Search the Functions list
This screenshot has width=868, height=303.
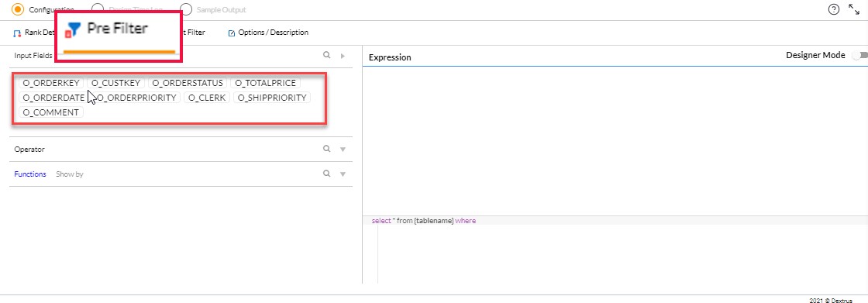[x=326, y=174]
